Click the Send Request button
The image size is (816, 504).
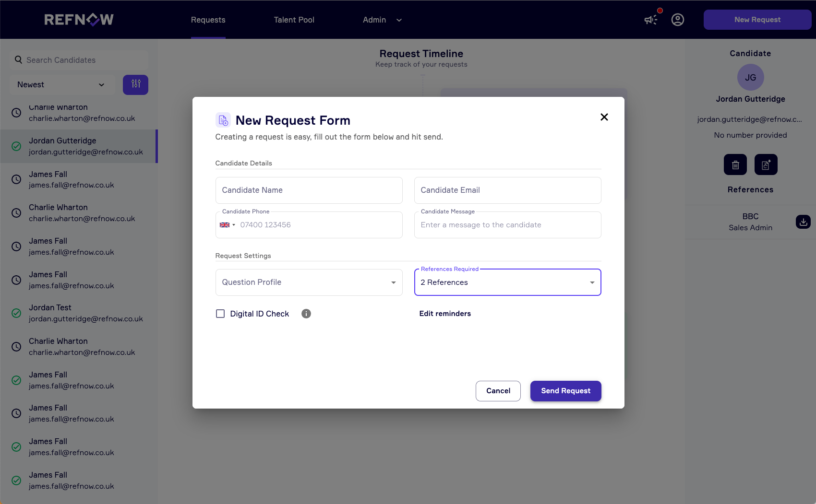(565, 391)
